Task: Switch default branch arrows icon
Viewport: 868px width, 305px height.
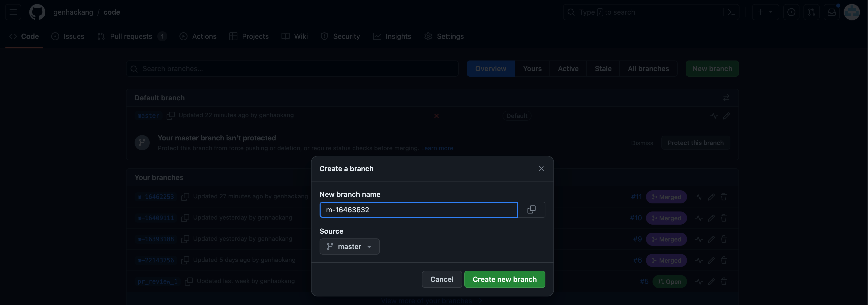Action: [x=726, y=98]
